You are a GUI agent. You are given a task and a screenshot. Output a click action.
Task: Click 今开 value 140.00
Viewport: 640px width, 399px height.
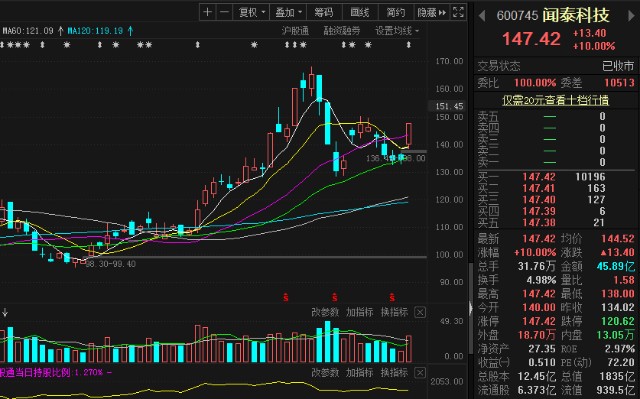point(539,307)
